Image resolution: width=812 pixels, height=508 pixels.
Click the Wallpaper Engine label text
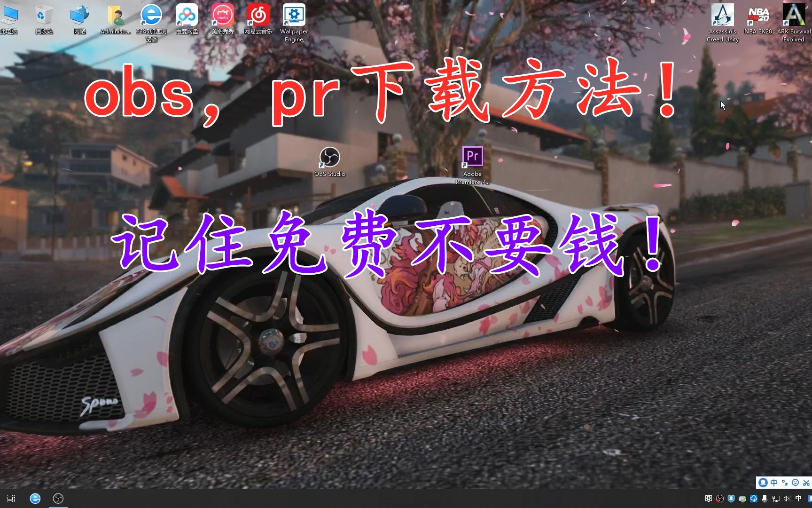pyautogui.click(x=294, y=35)
